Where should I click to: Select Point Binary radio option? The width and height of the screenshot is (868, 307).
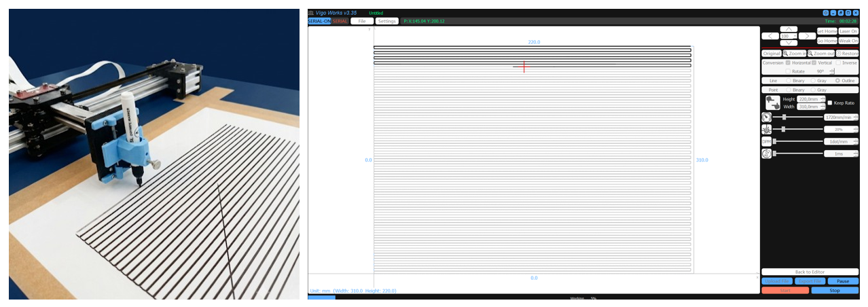[x=789, y=90]
